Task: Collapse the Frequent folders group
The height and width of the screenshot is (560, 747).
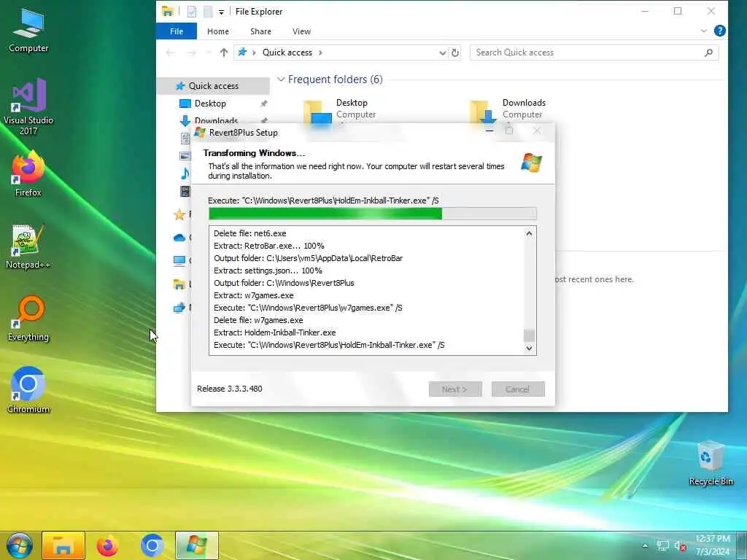Action: click(x=281, y=79)
